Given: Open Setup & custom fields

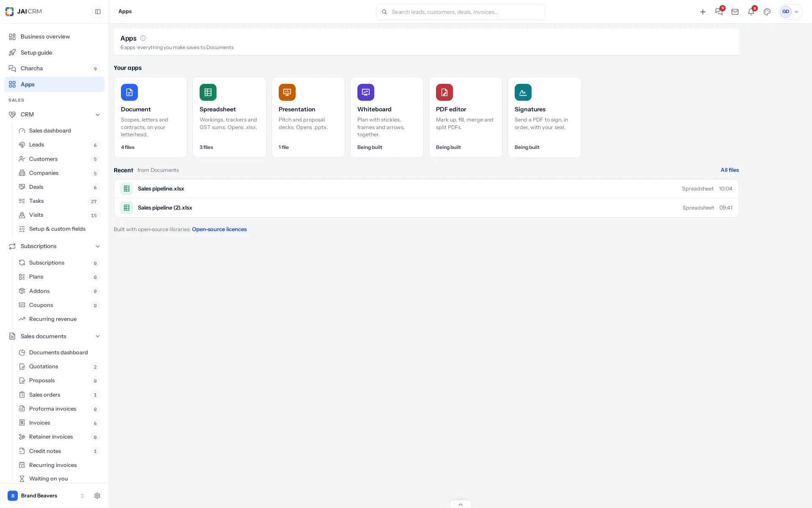Looking at the screenshot, I should [58, 229].
